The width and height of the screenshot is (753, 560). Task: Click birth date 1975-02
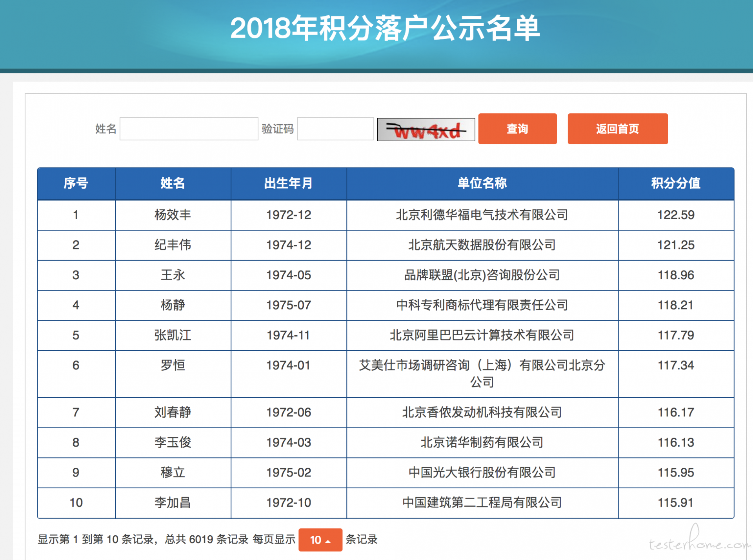point(289,473)
